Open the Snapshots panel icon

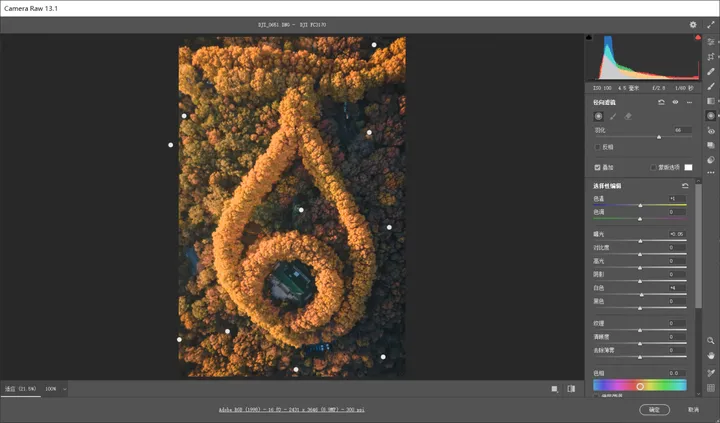coord(711,145)
